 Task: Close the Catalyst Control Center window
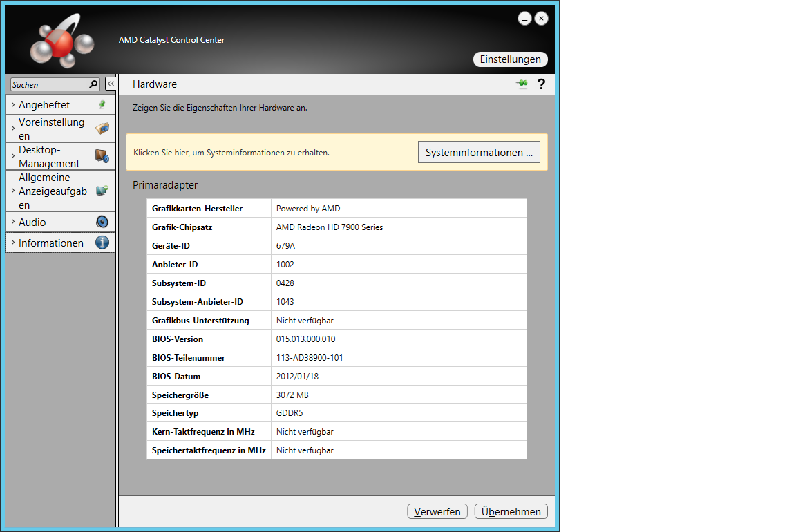click(x=541, y=19)
